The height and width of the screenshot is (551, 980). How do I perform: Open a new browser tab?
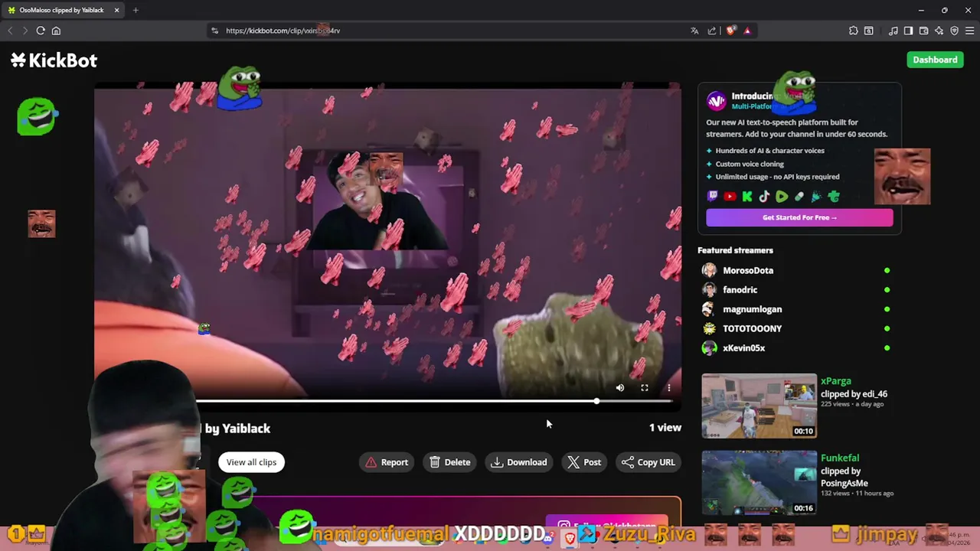click(136, 10)
